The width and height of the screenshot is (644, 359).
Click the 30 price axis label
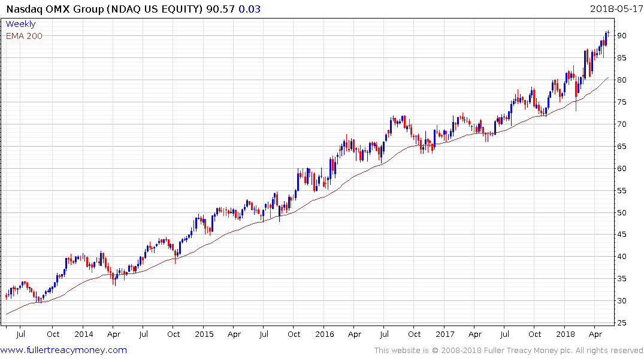click(622, 301)
